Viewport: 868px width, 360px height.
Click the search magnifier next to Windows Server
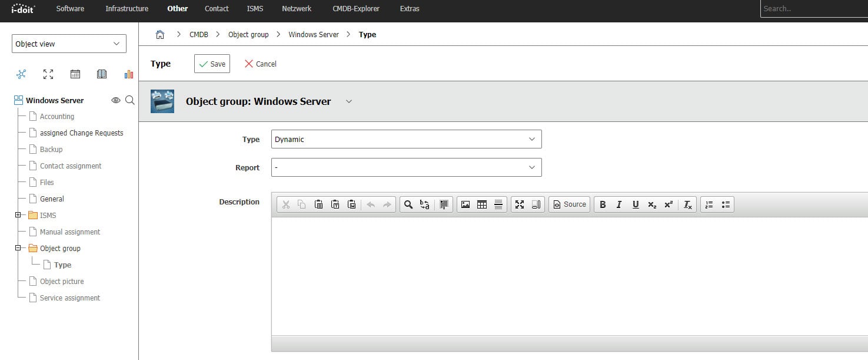(x=129, y=100)
